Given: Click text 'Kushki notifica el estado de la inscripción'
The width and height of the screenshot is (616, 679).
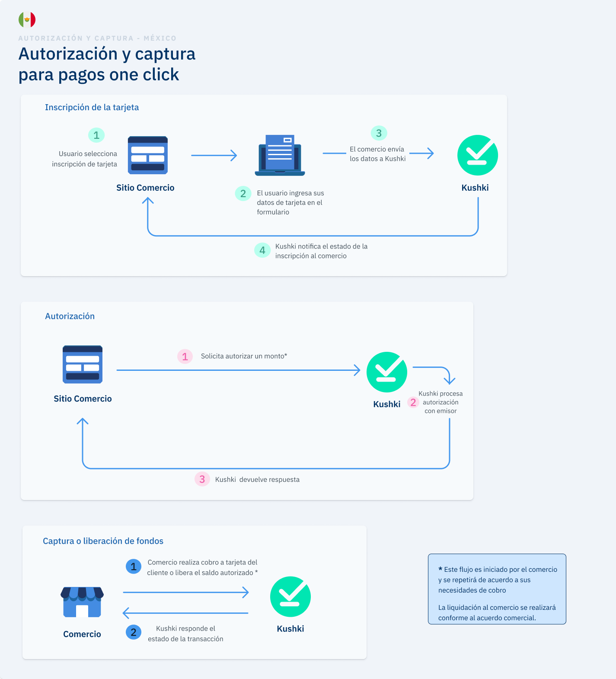Looking at the screenshot, I should tap(321, 251).
